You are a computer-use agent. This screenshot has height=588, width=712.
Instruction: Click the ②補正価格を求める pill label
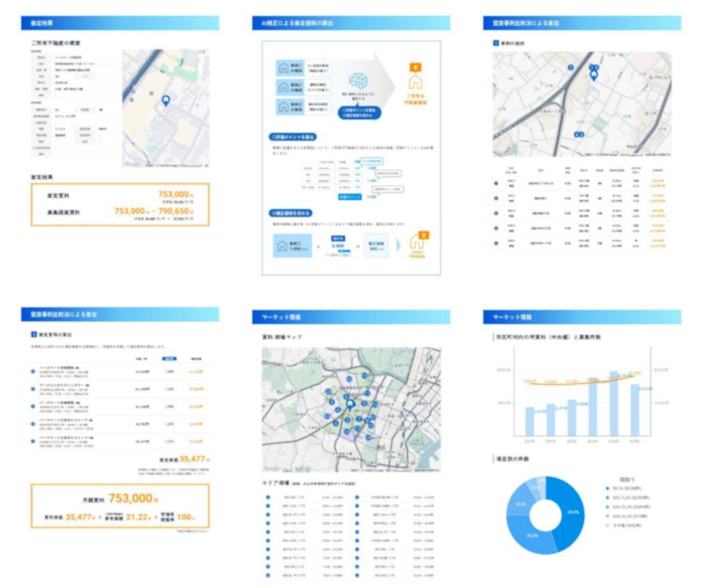click(x=291, y=213)
